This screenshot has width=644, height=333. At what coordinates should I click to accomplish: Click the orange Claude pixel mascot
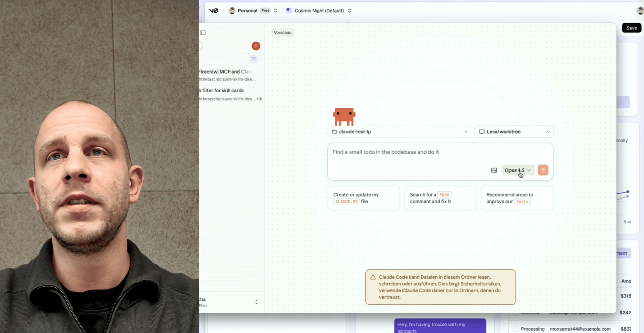click(344, 116)
